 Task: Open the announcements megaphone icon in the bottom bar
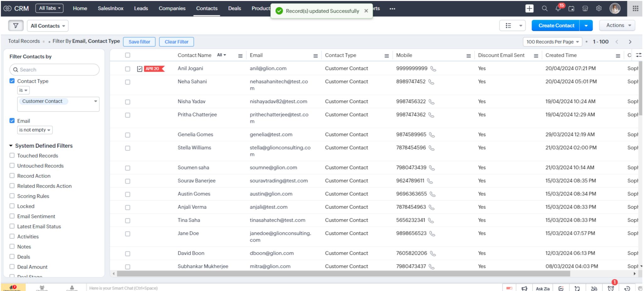coord(525,288)
